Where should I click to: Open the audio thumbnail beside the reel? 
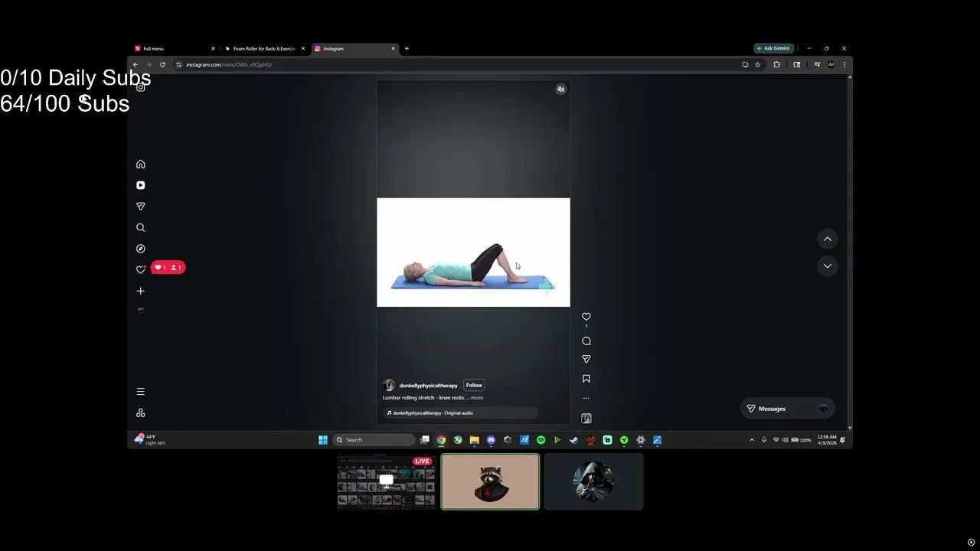pyautogui.click(x=586, y=419)
